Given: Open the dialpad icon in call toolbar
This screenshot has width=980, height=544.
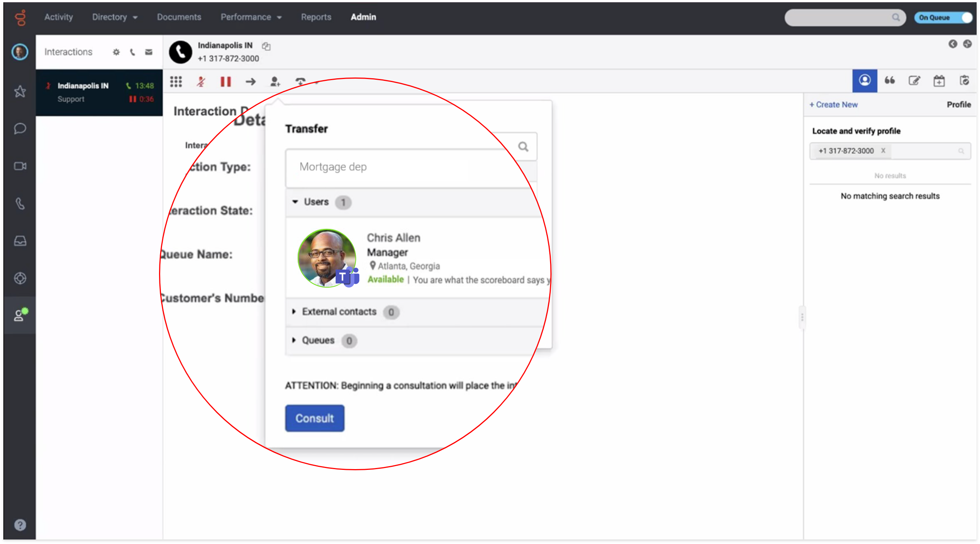Looking at the screenshot, I should coord(176,82).
